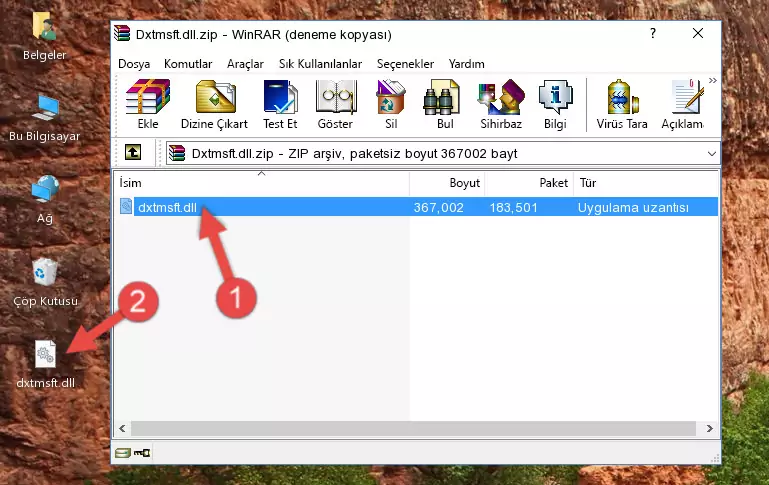
Task: Click the horizontal scrollbar left arrow
Action: click(123, 428)
